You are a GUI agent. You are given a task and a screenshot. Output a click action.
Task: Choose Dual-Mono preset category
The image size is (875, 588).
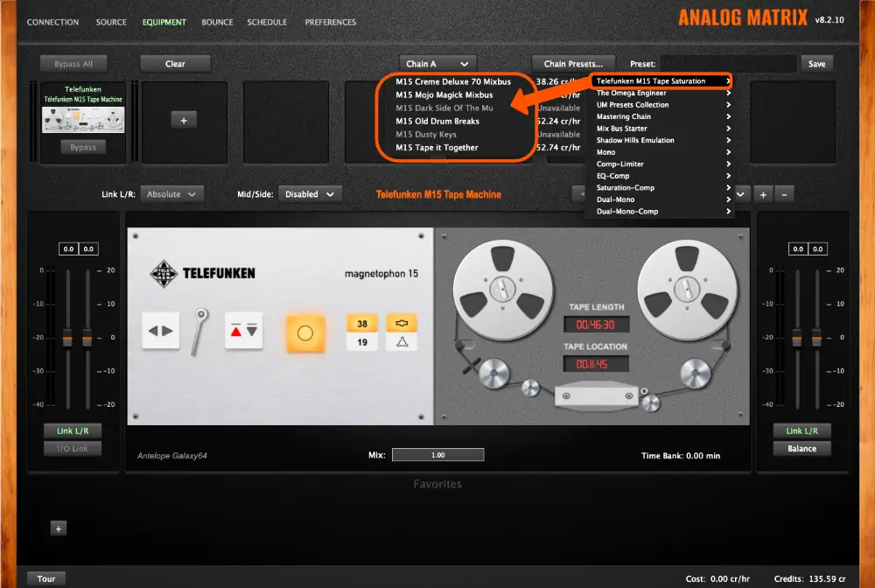coord(661,199)
